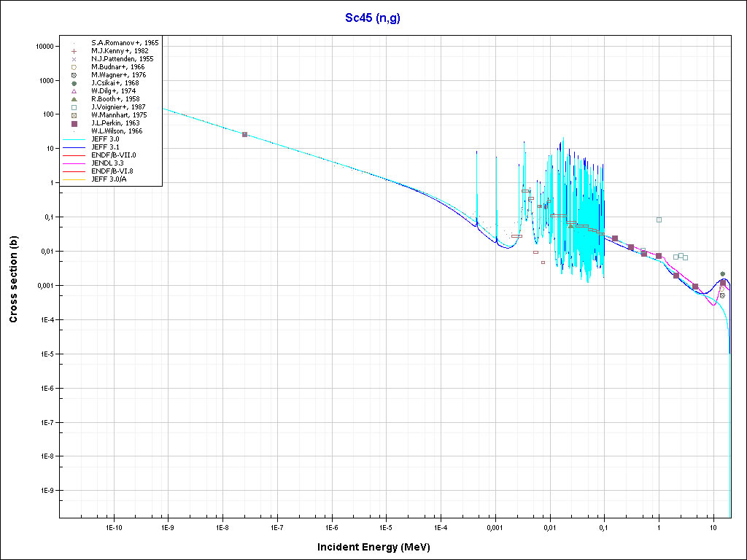Click the M.Wagner+ 1976 crossed circle marker
747x560 pixels.
74,75
